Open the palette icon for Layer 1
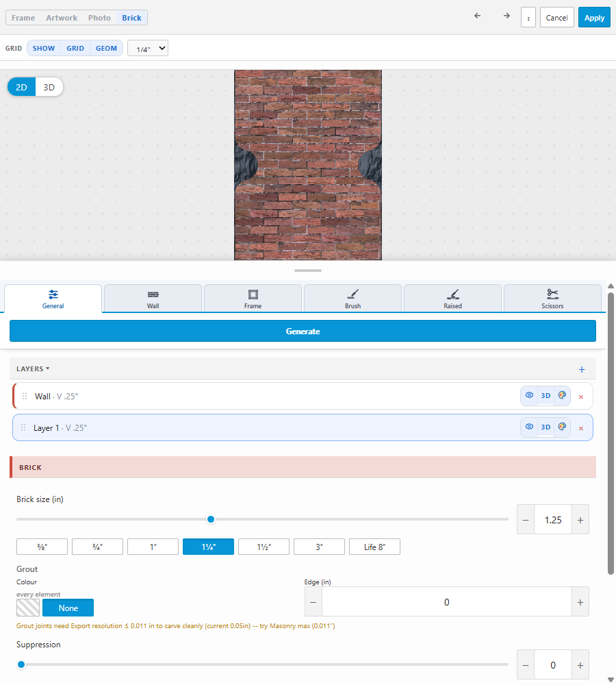 (563, 427)
